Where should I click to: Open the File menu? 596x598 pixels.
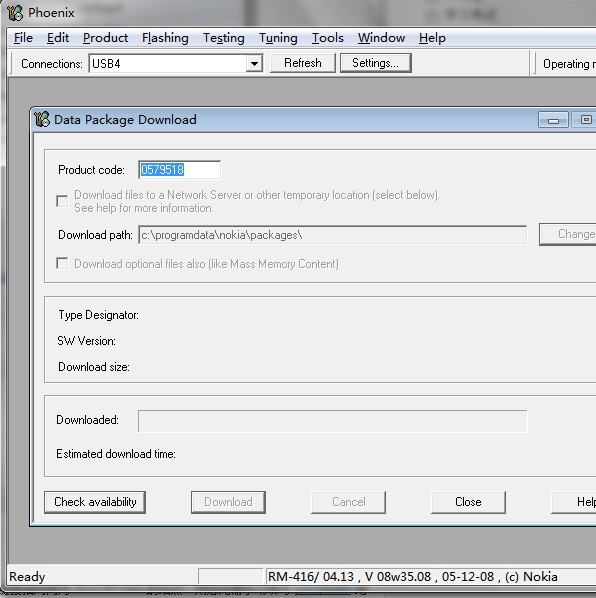point(23,38)
